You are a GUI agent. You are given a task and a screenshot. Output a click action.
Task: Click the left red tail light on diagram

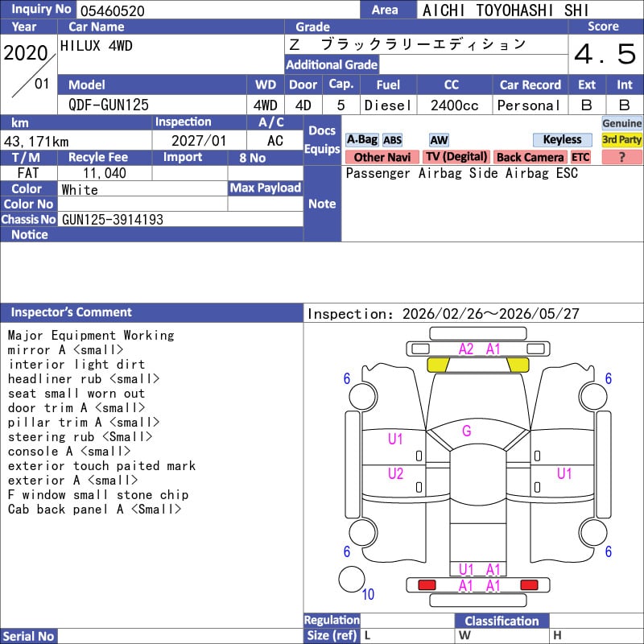click(427, 584)
